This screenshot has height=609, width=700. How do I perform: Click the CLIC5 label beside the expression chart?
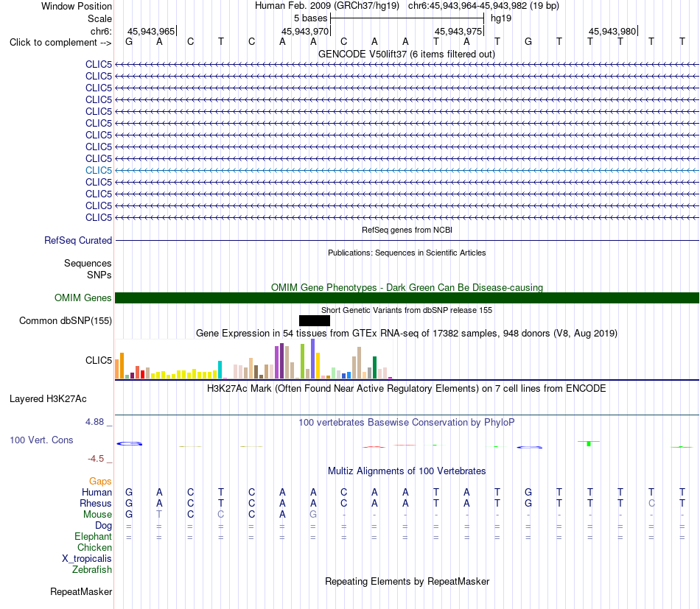coord(99,360)
